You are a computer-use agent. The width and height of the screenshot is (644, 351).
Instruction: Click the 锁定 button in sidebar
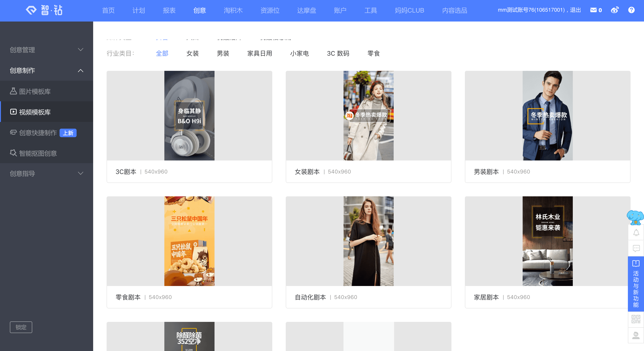click(x=21, y=327)
